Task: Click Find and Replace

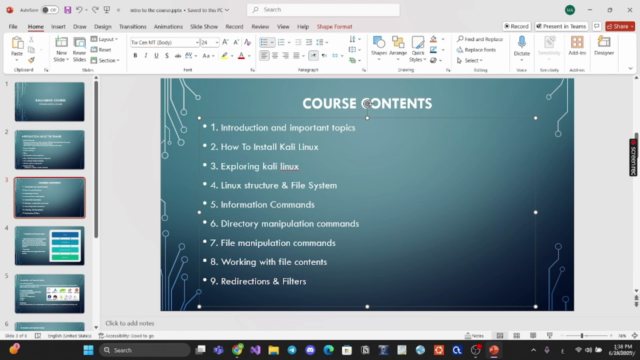Action: [x=480, y=39]
